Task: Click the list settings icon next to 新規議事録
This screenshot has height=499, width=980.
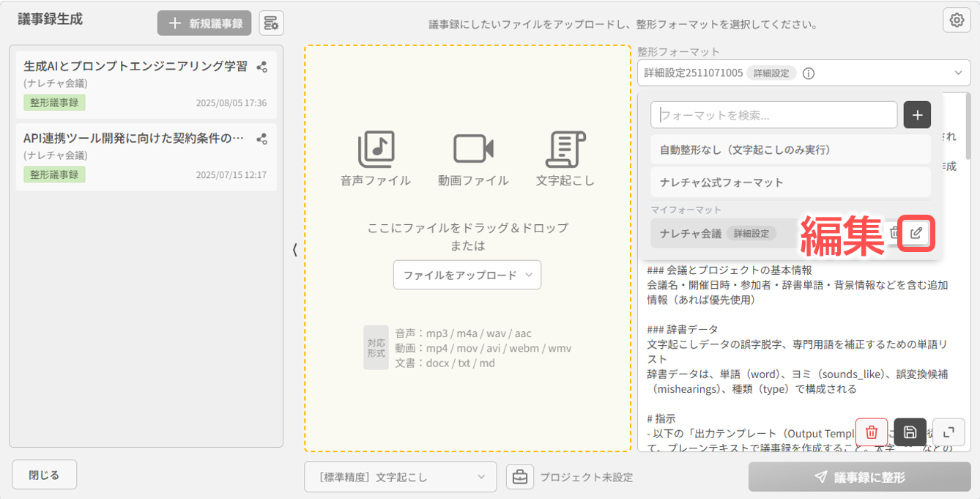Action: 271,23
